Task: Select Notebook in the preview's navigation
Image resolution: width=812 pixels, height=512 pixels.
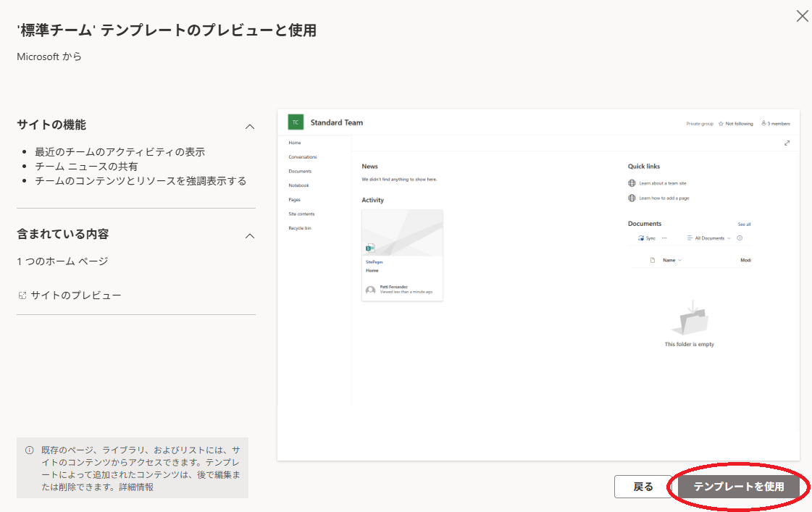Action: tap(299, 185)
